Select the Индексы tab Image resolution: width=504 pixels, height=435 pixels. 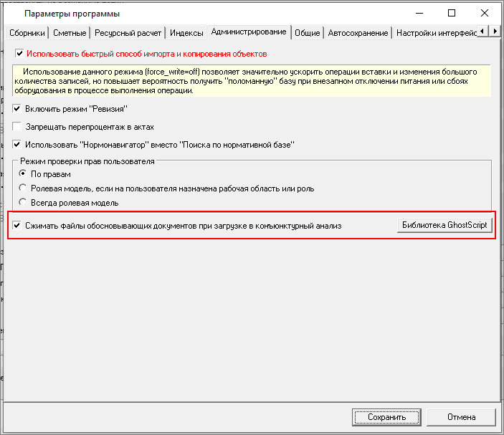(186, 33)
